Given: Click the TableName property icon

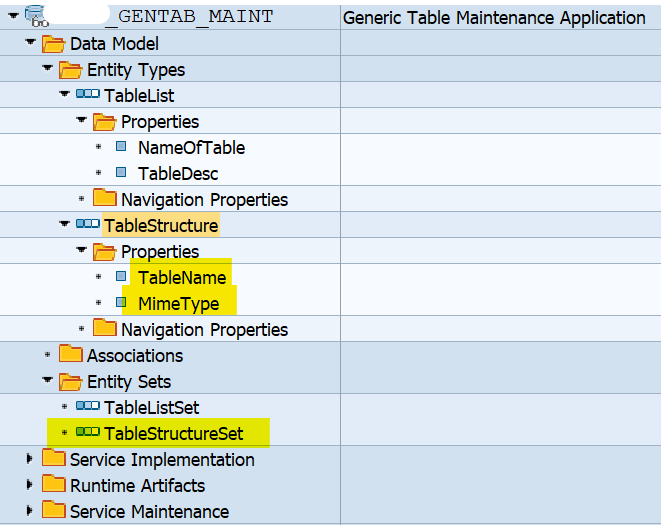Looking at the screenshot, I should coord(121,276).
